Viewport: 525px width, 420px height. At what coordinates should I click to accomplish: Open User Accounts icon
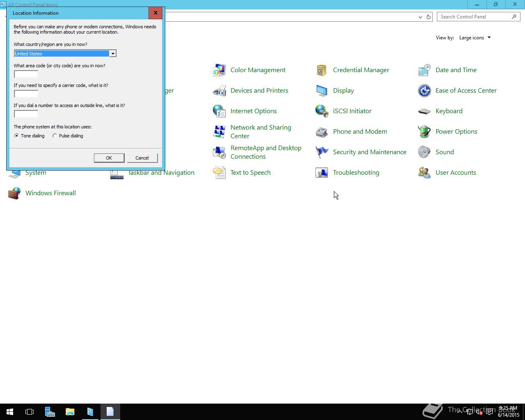click(425, 173)
